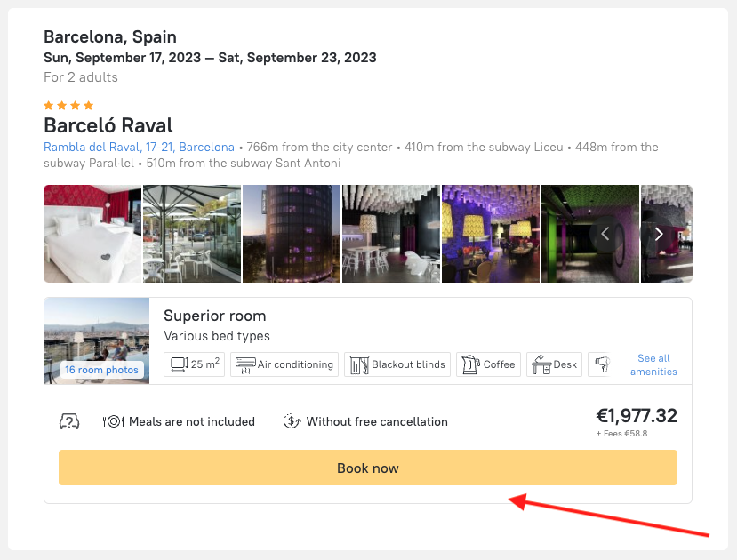The height and width of the screenshot is (560, 737).
Task: Click the Book now button
Action: (x=367, y=468)
